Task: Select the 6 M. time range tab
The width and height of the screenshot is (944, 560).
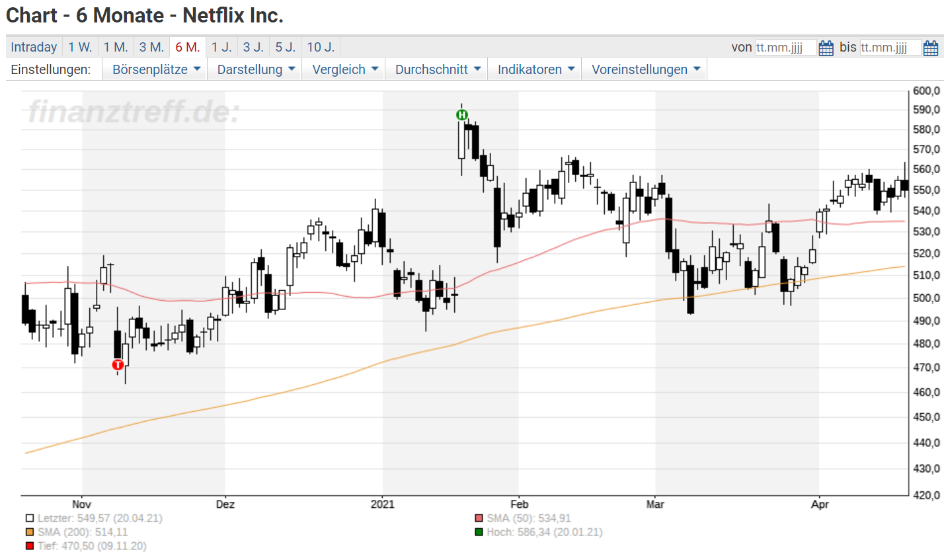Action: (x=188, y=47)
